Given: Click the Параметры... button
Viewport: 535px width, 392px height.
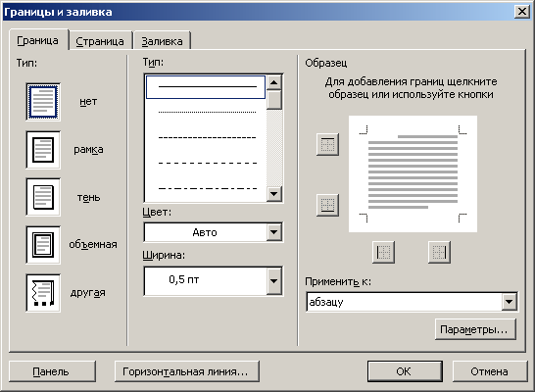Looking at the screenshot, I should tap(475, 329).
